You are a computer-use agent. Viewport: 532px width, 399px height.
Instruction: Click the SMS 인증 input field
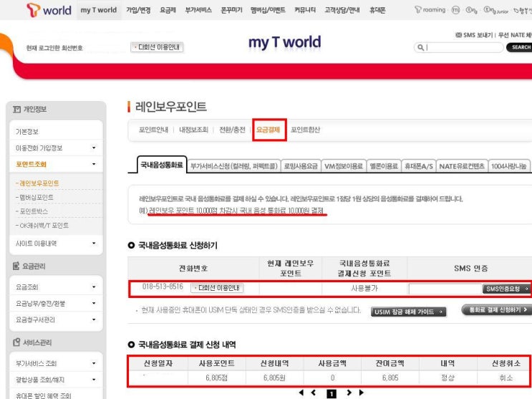point(445,289)
